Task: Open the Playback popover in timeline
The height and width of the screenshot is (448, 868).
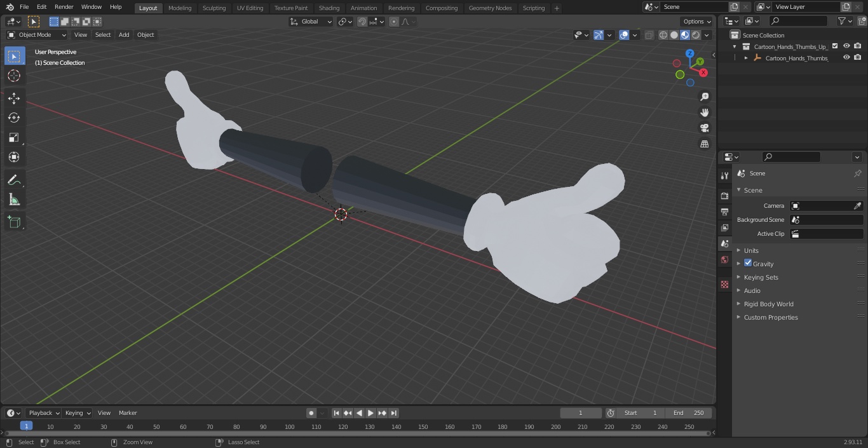Action: pyautogui.click(x=44, y=413)
